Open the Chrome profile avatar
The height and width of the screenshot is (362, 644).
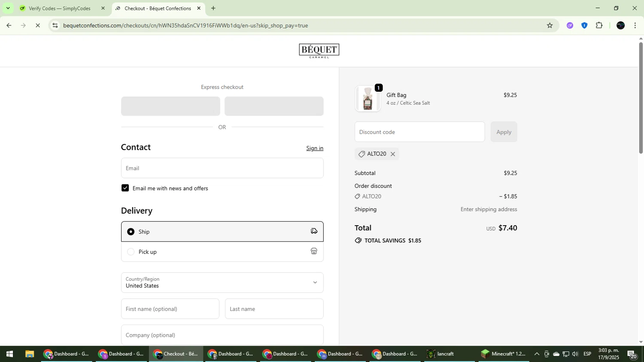[x=620, y=26]
